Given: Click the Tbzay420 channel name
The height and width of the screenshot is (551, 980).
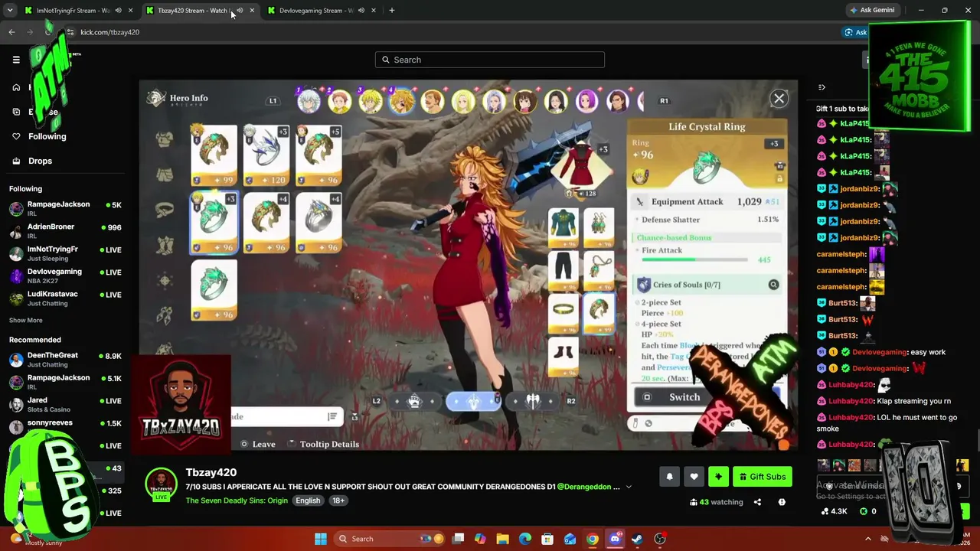Looking at the screenshot, I should pos(211,472).
